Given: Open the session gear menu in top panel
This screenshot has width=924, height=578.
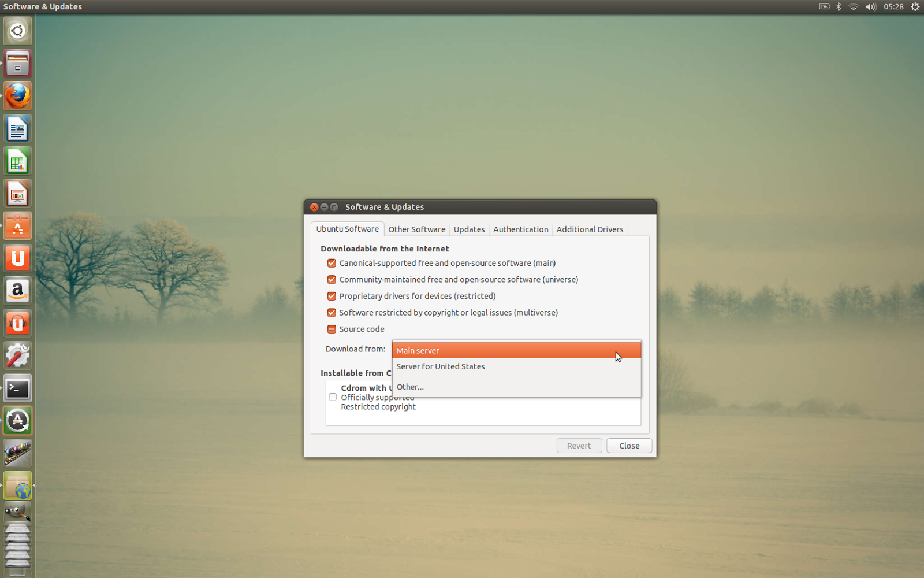Looking at the screenshot, I should pos(915,6).
